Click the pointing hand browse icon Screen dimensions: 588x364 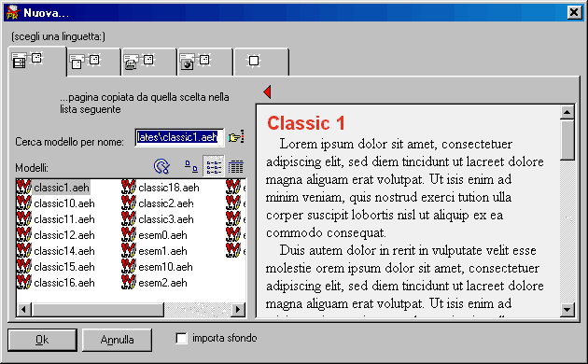click(x=236, y=137)
